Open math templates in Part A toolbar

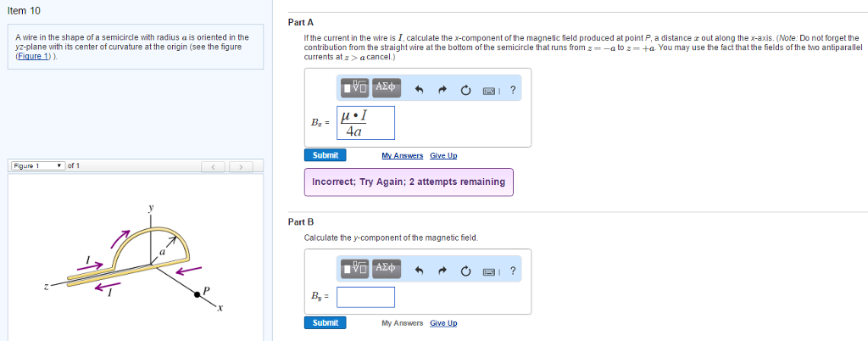(355, 87)
